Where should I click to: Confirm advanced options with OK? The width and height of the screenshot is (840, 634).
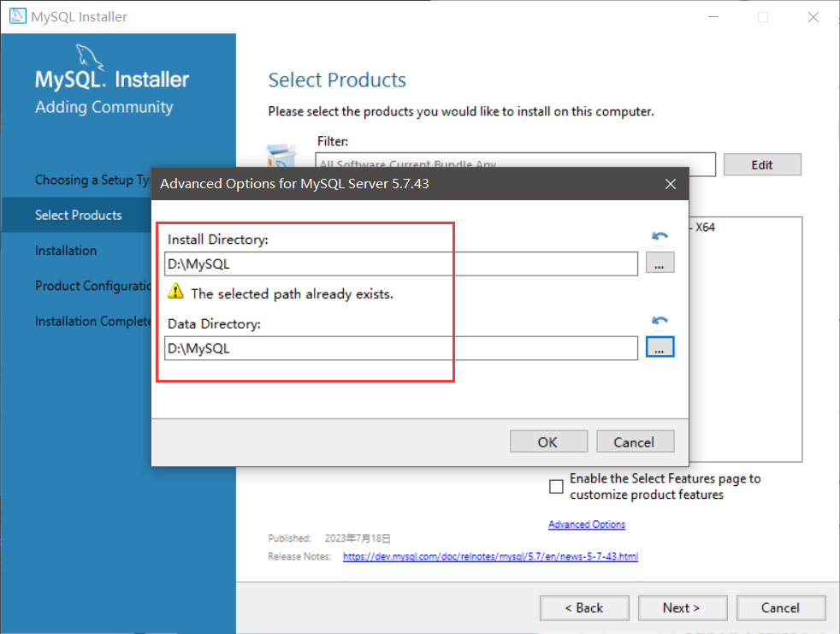548,441
